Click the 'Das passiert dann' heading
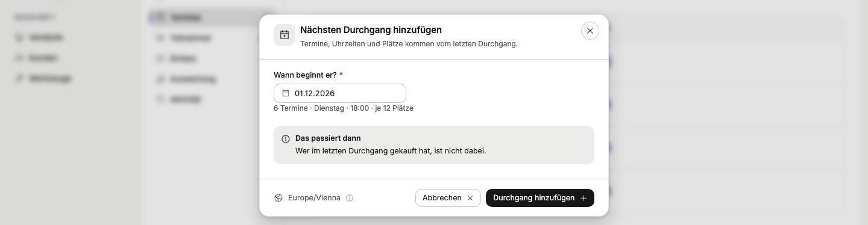The width and height of the screenshot is (868, 225). pyautogui.click(x=328, y=138)
